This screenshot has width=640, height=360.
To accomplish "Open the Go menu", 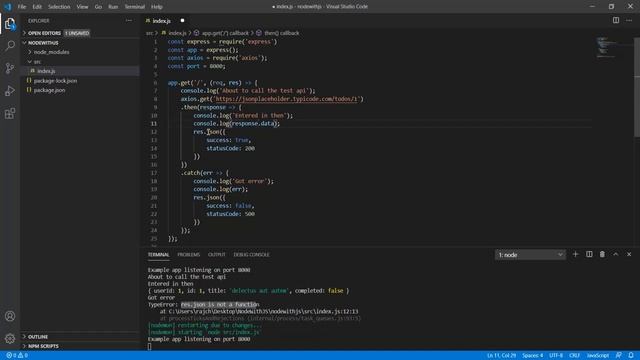I will [x=98, y=7].
